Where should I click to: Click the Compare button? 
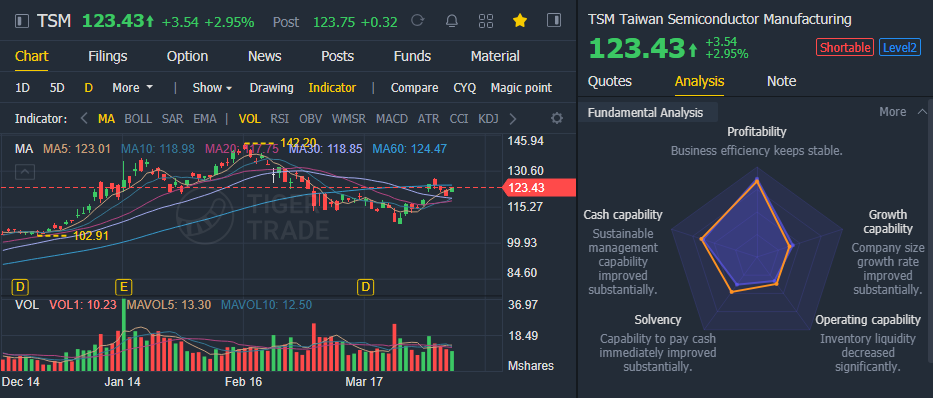(x=414, y=87)
